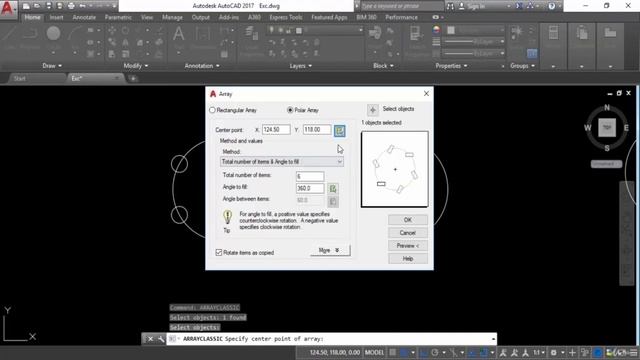Expand the Annotation panel
The image size is (640, 360).
tap(202, 66)
